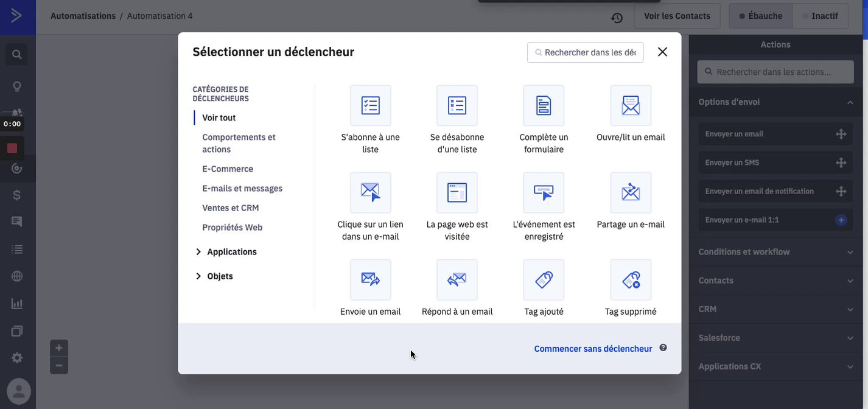Select the E-Commerce category
The image size is (868, 409).
(228, 169)
